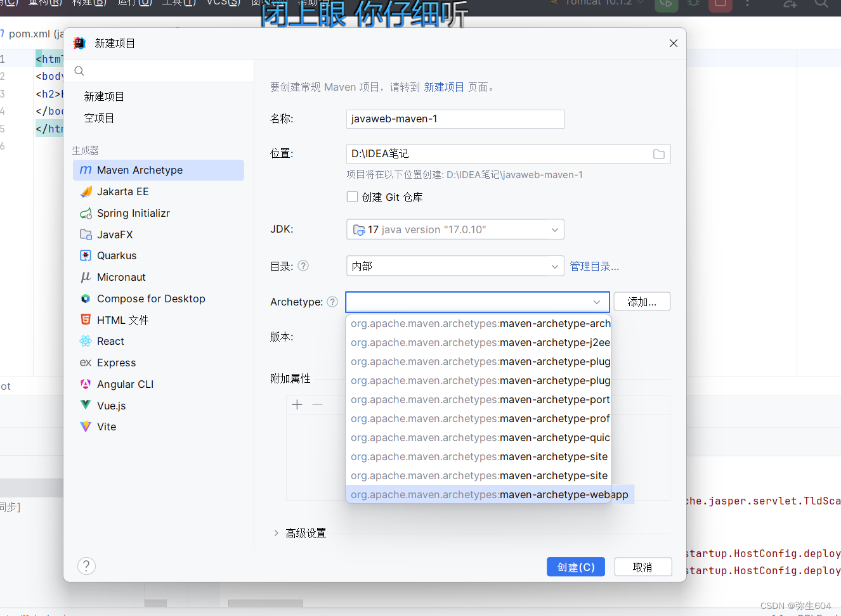This screenshot has width=841, height=616.
Task: Close the 新建项目 dialog
Action: [674, 43]
